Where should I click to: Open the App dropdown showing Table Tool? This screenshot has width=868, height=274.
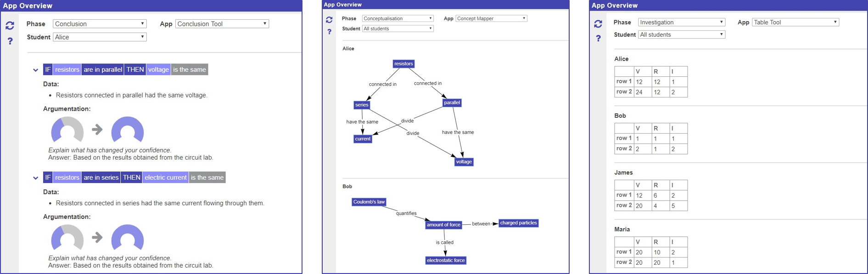click(795, 22)
